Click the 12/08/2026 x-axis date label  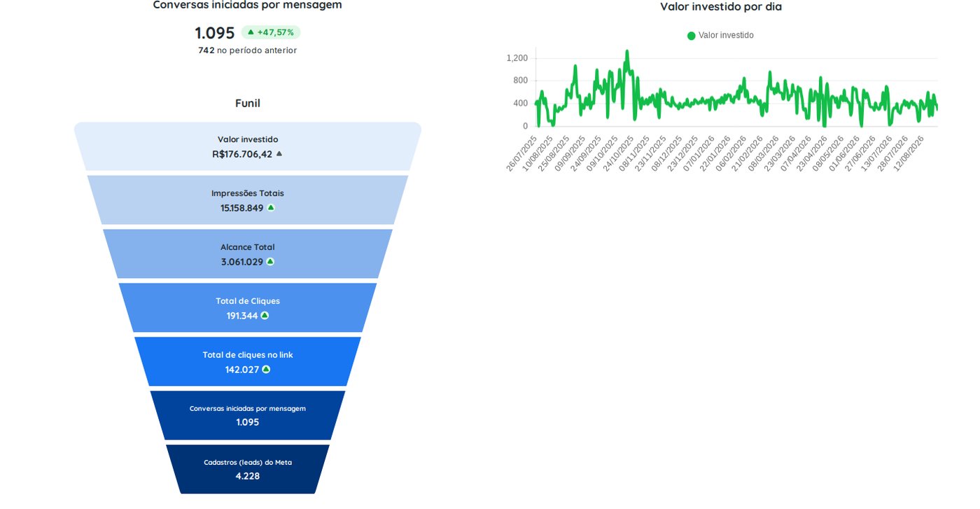909,154
